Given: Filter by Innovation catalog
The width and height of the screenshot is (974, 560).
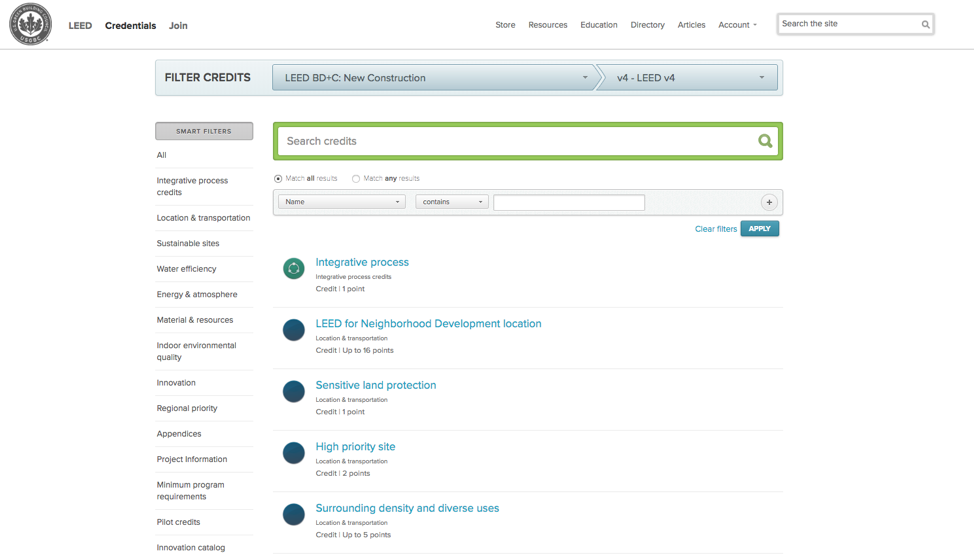Looking at the screenshot, I should (191, 548).
